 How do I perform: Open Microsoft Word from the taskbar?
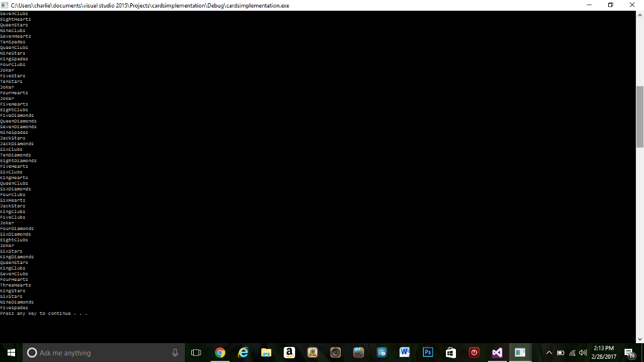(404, 352)
